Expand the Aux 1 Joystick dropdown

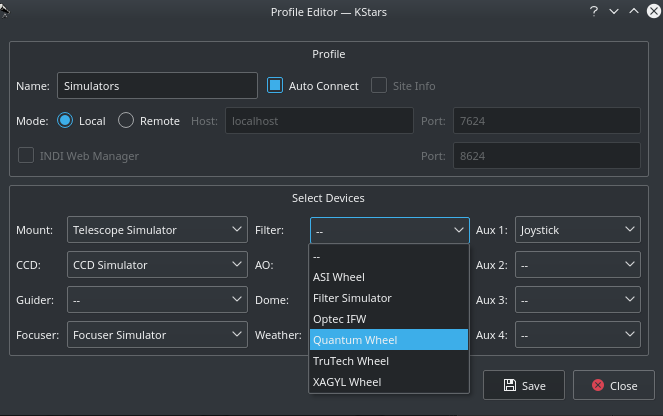[x=577, y=230]
